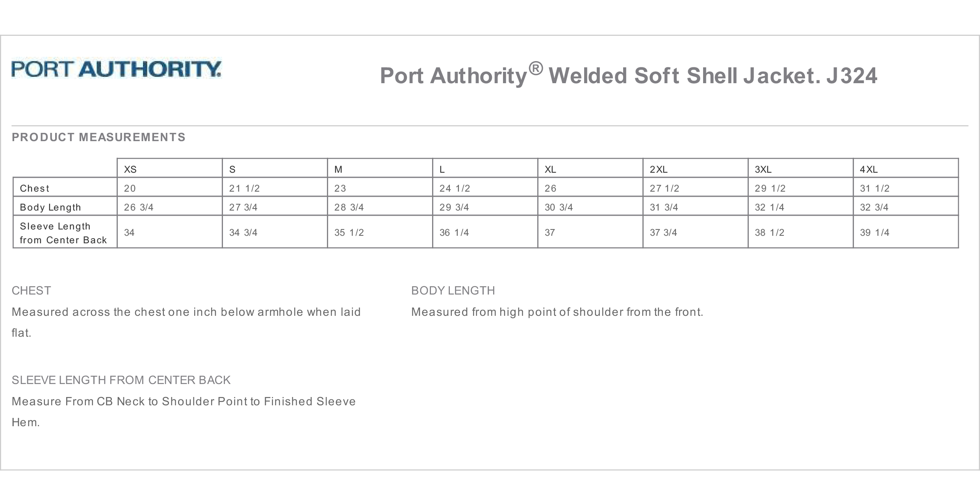The height and width of the screenshot is (481, 980).
Task: Click the BODY LENGTH description heading
Action: (453, 291)
